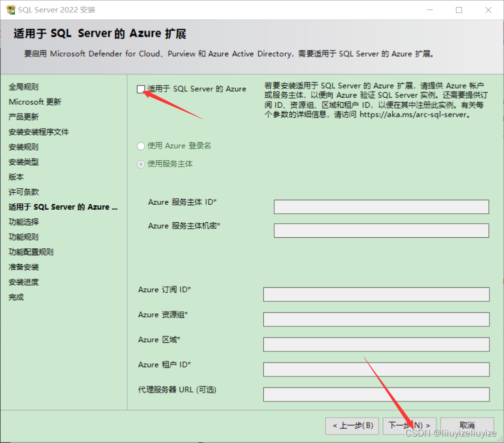Image resolution: width=504 pixels, height=443 pixels.
Task: Select the bold 适用于 SQL Server 的 Azure step
Action: [63, 207]
